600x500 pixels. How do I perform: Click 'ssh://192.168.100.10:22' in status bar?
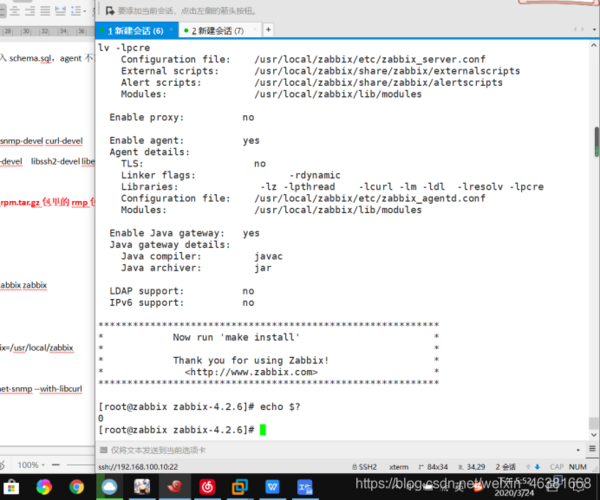click(x=138, y=467)
